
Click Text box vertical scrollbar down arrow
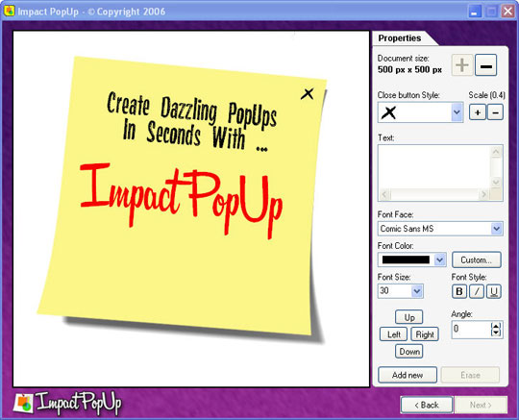pyautogui.click(x=496, y=182)
